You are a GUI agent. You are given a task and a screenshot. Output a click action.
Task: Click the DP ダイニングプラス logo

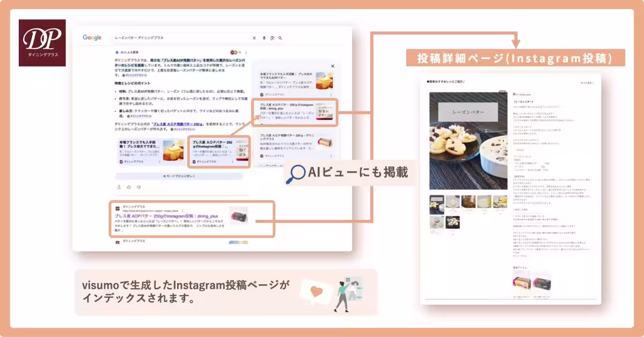(42, 43)
